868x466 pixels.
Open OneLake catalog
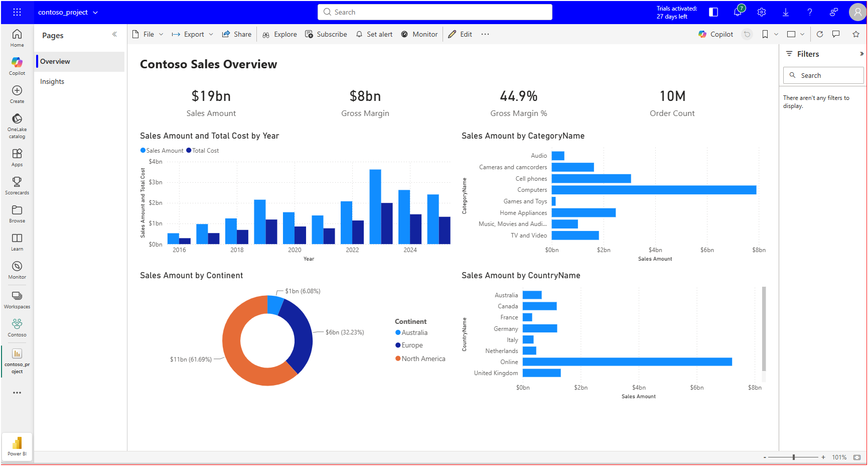17,126
